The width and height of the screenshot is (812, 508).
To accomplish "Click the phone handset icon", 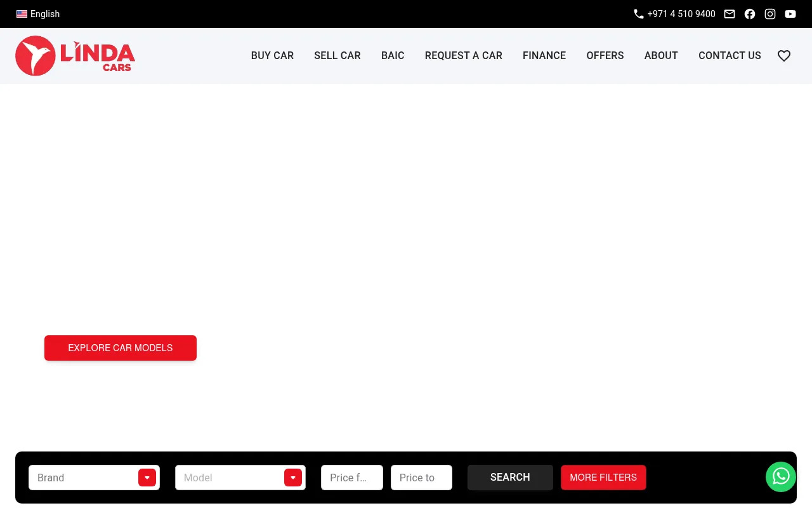I will pyautogui.click(x=639, y=14).
